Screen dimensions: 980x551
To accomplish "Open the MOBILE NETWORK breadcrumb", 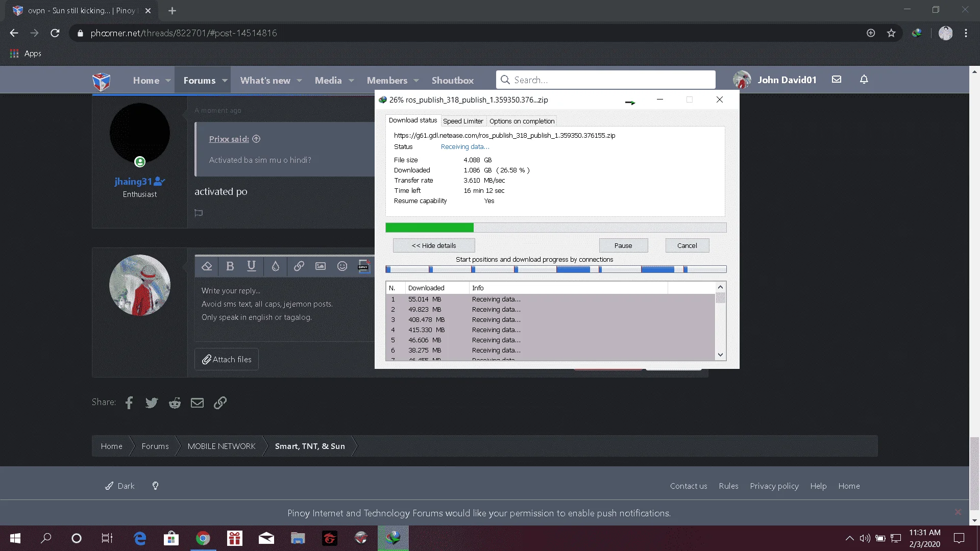I will (222, 446).
